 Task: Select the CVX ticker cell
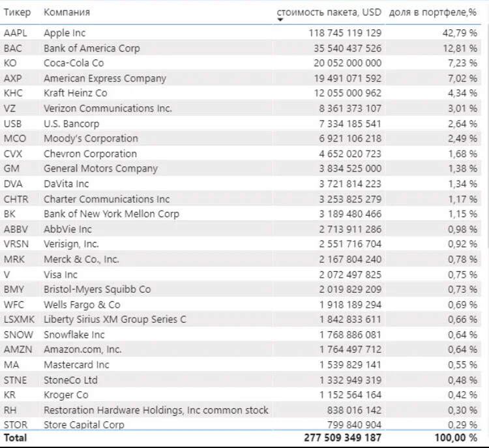pyautogui.click(x=13, y=154)
